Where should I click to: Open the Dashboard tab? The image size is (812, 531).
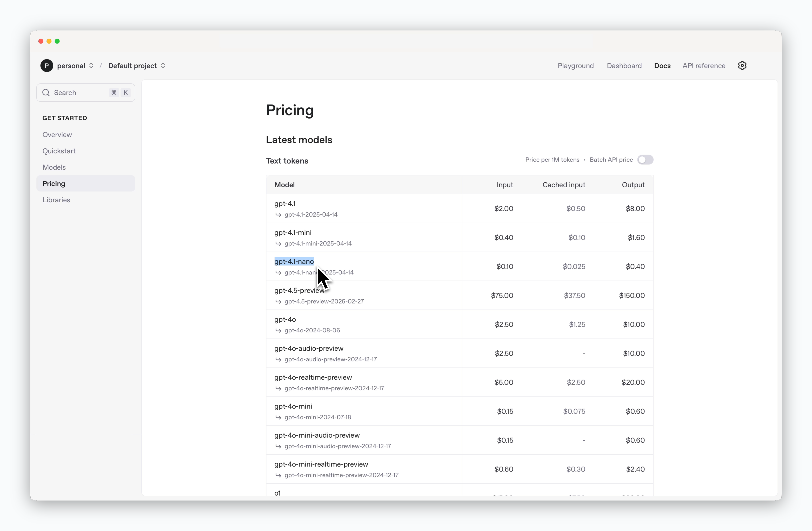click(624, 65)
